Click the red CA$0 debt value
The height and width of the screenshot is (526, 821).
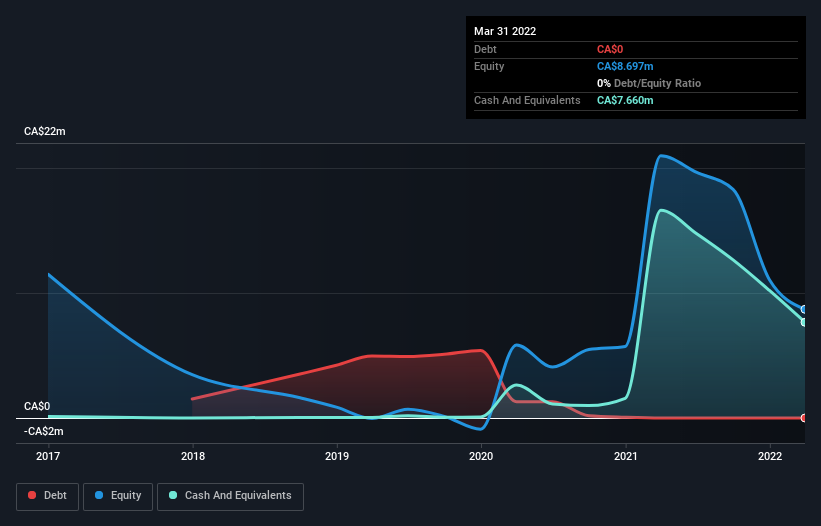coord(610,49)
